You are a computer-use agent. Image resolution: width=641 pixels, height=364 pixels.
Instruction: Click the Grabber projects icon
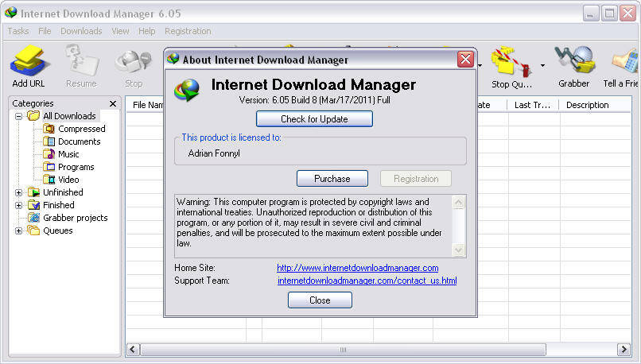point(33,218)
